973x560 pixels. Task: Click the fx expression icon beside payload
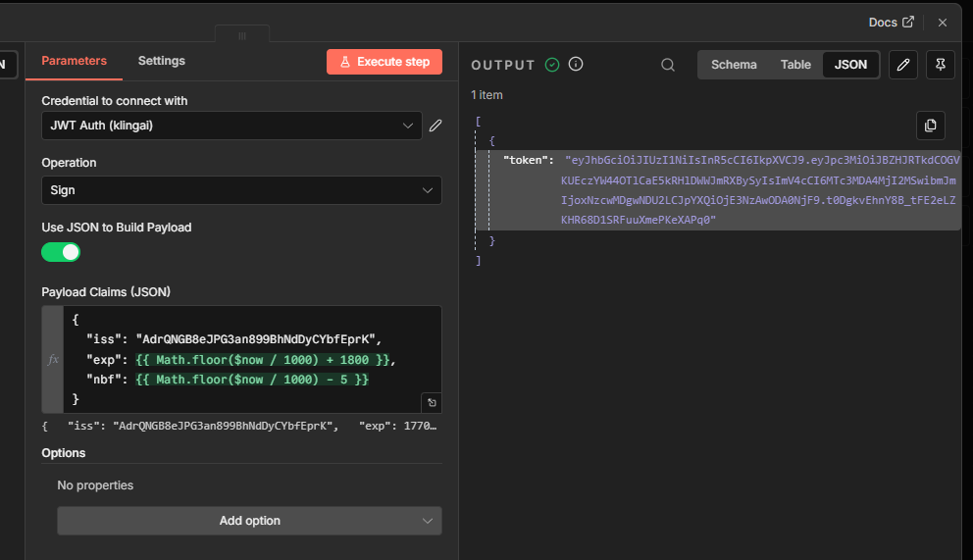[x=53, y=360]
